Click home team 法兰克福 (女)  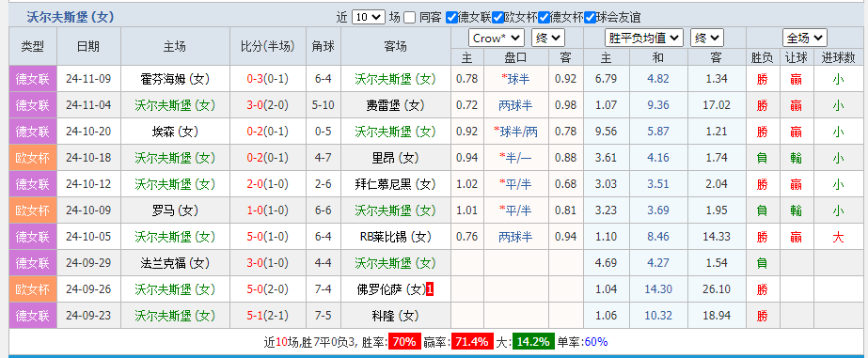pyautogui.click(x=175, y=263)
